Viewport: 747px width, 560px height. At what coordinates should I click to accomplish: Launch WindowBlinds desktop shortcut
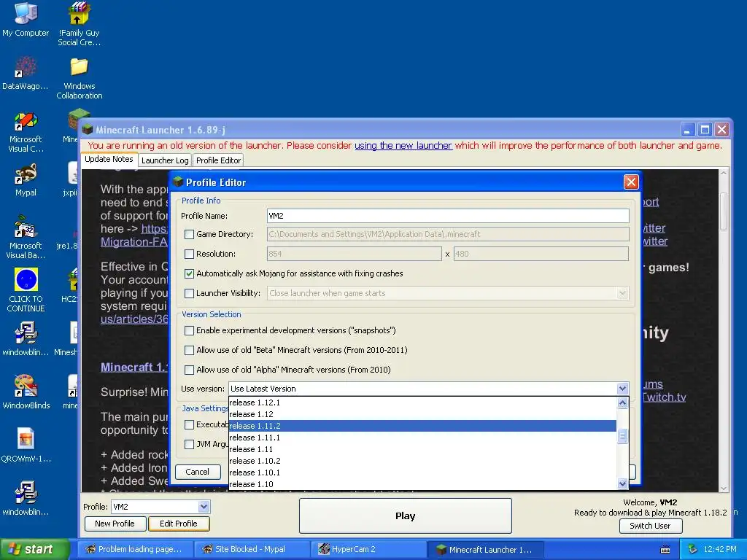[26, 392]
